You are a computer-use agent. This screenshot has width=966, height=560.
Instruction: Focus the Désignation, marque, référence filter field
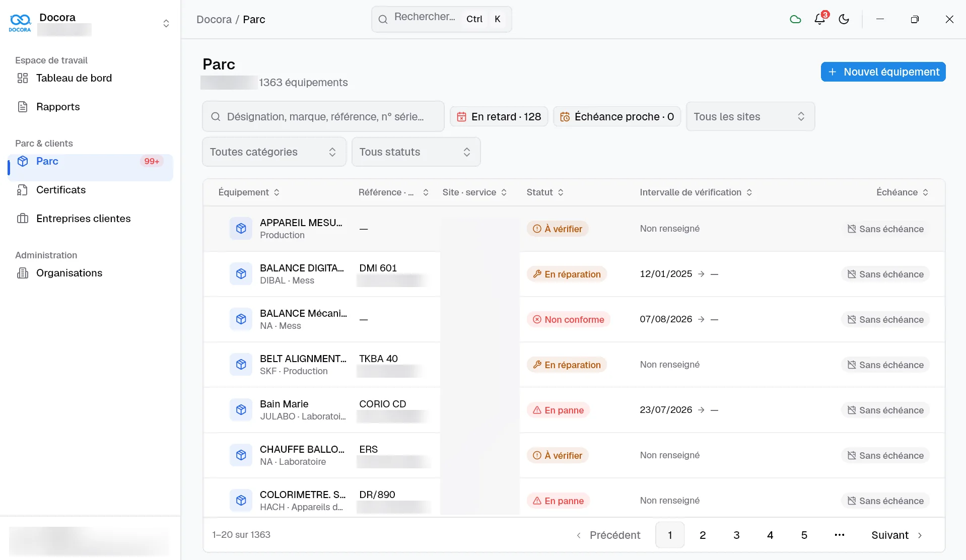click(x=323, y=116)
